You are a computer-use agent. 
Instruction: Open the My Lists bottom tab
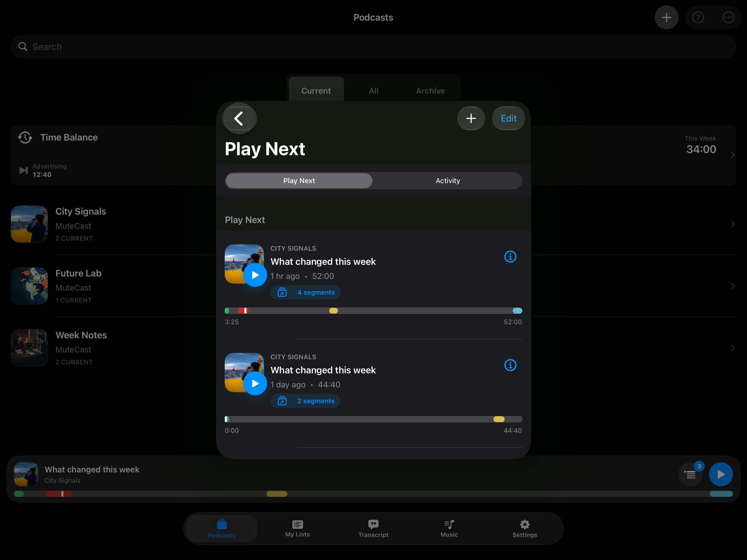tap(297, 529)
